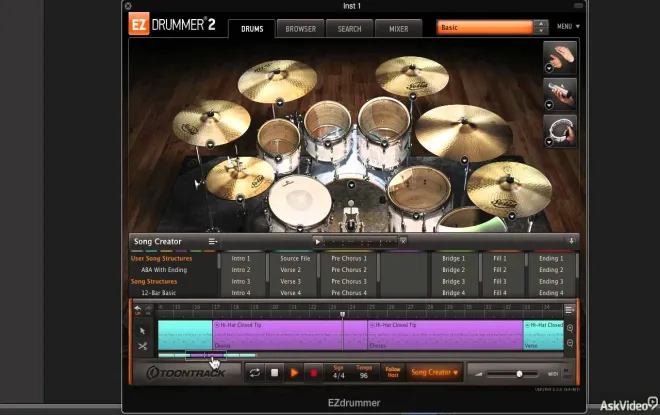The height and width of the screenshot is (415, 660).
Task: Click the Intro 1 groove
Action: coord(241,258)
